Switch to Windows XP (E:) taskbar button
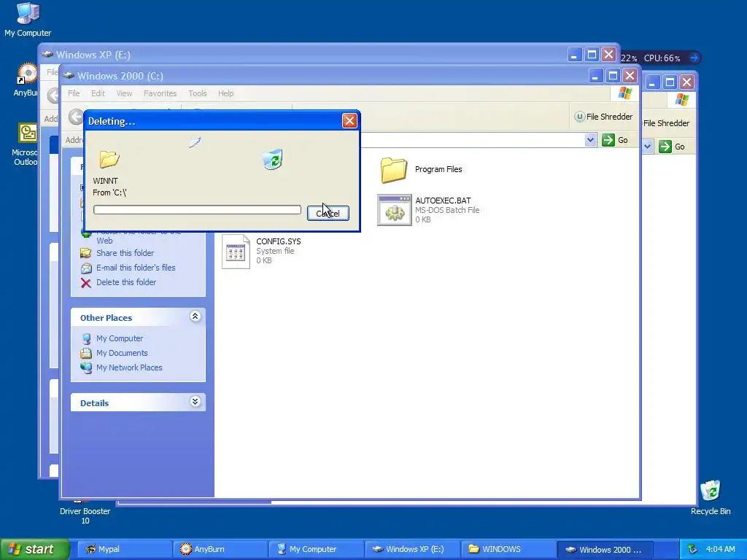 coord(412,549)
